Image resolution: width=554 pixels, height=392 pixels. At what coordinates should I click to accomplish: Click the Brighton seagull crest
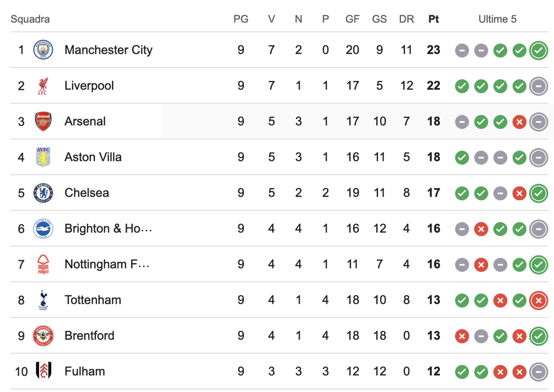(x=43, y=229)
